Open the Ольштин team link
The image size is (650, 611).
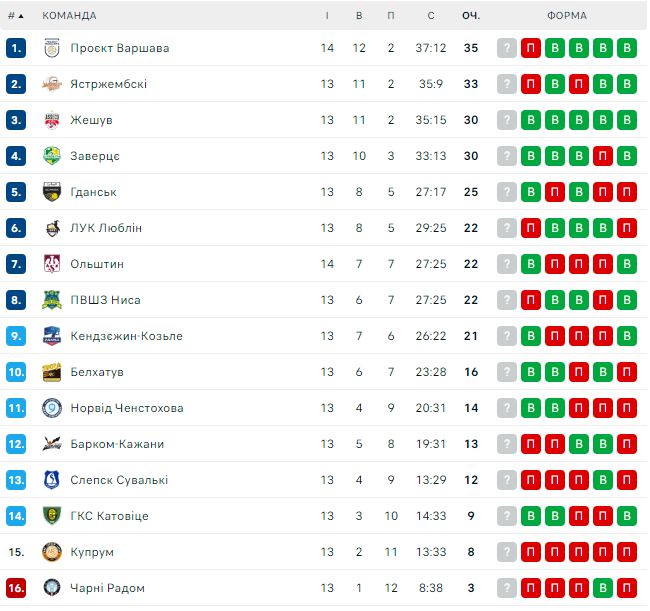click(x=97, y=264)
